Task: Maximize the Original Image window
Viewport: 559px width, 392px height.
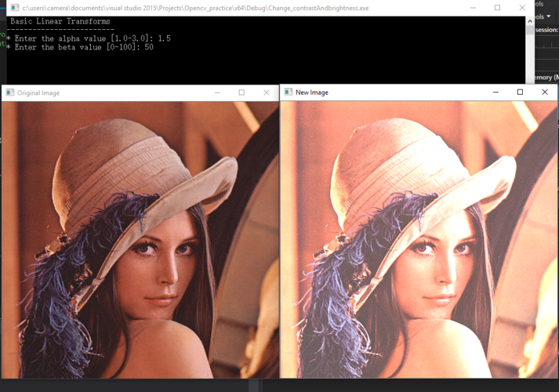Action: (x=241, y=93)
